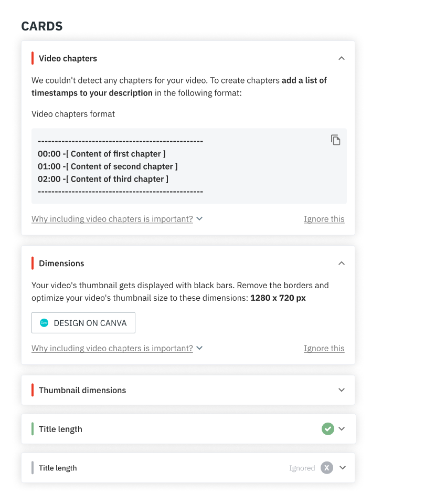Screen dimensions: 435x504
Task: Ignore the Dimensions recommendation
Action: pyautogui.click(x=324, y=348)
